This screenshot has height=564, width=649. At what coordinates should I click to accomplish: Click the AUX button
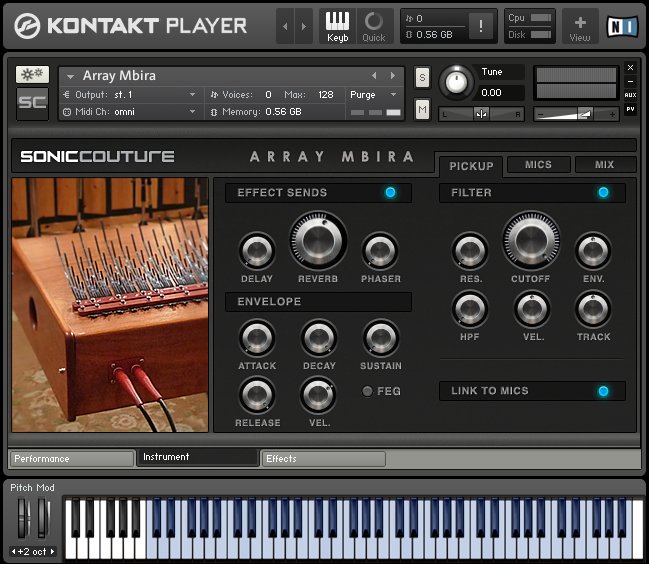click(x=630, y=95)
